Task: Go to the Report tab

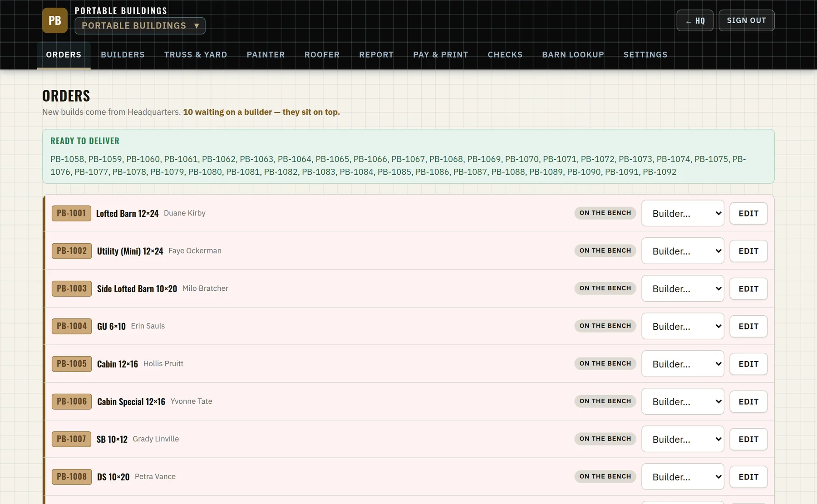Action: [376, 55]
